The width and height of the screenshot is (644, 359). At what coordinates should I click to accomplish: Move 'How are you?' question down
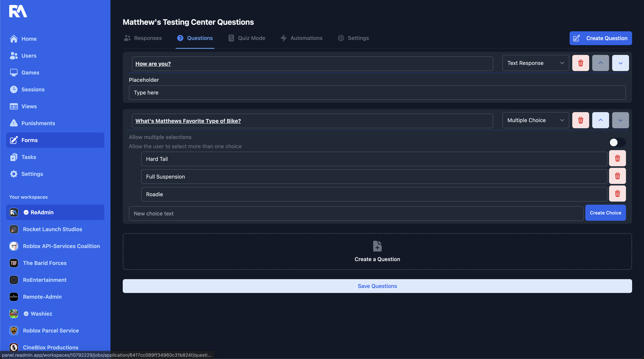(x=620, y=63)
